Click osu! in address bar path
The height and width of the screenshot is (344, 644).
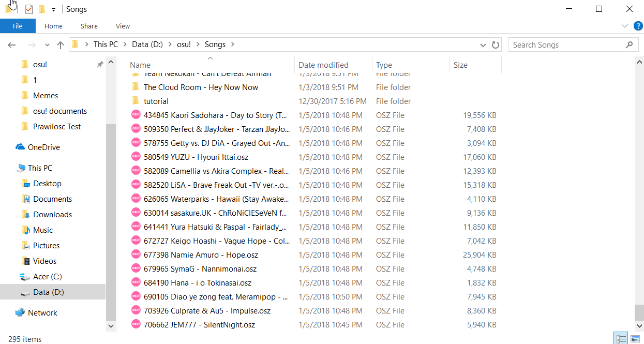(184, 44)
